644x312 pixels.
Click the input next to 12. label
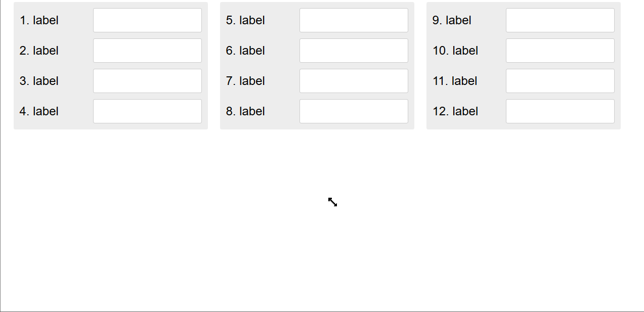pos(560,111)
